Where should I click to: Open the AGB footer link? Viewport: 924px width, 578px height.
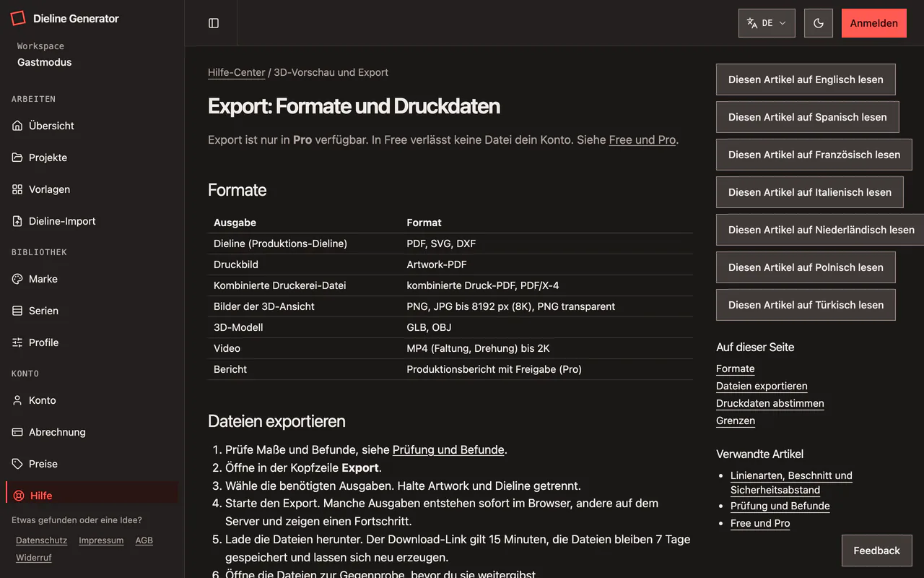[x=144, y=540]
